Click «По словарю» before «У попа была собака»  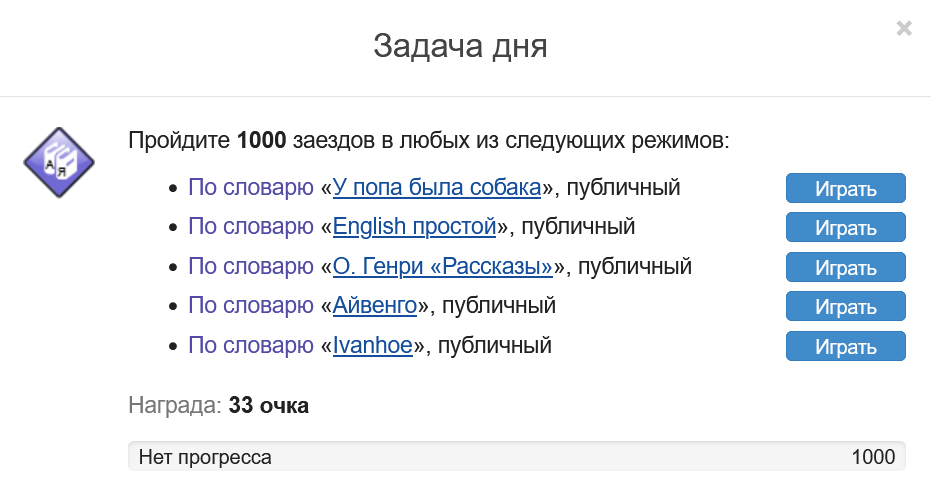click(x=250, y=187)
